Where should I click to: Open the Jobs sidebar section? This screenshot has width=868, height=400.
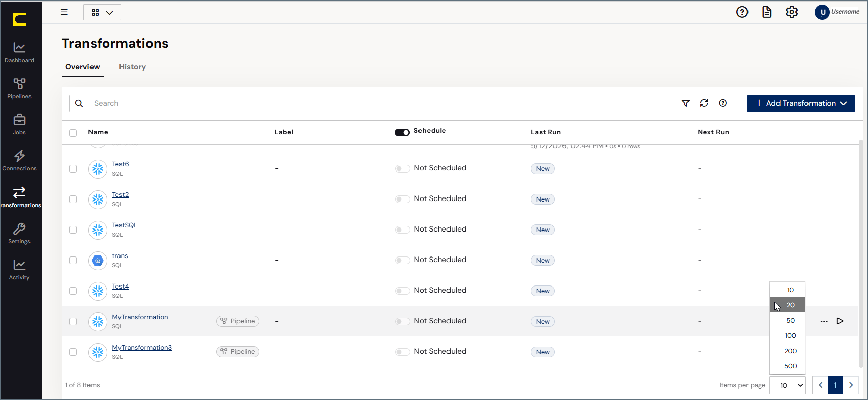[x=19, y=125]
